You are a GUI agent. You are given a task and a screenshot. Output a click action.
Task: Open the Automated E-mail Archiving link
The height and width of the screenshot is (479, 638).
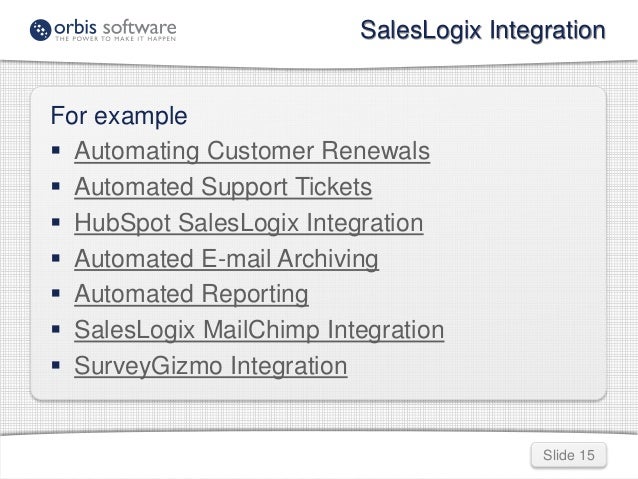click(x=227, y=260)
